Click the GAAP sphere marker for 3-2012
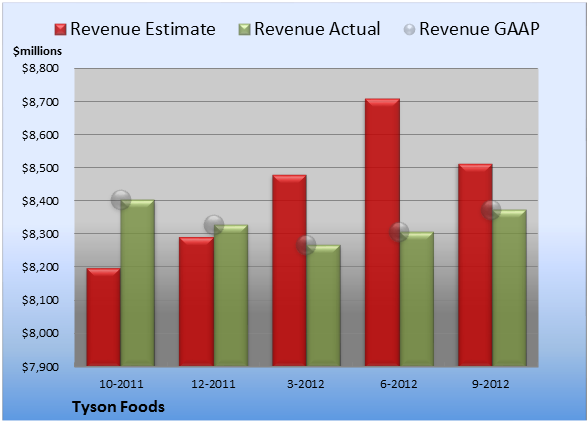 (306, 245)
